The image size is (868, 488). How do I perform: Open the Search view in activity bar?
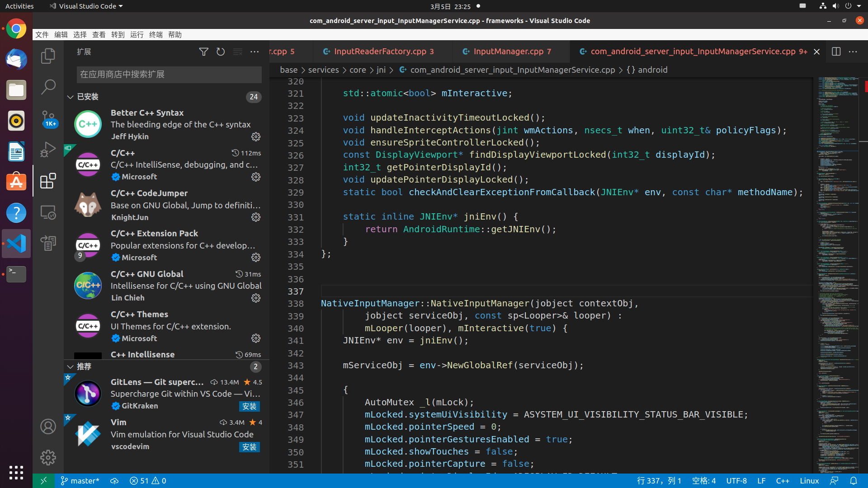(48, 87)
